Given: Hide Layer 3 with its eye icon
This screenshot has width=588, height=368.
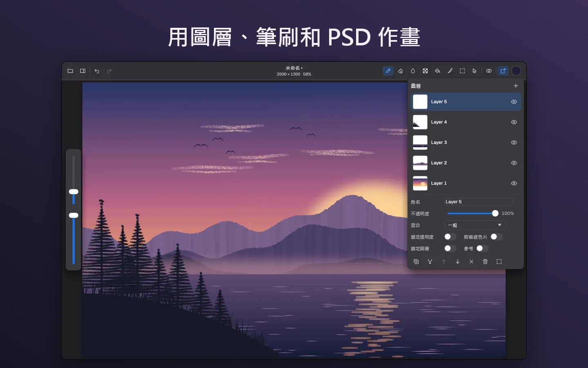Looking at the screenshot, I should pyautogui.click(x=514, y=143).
